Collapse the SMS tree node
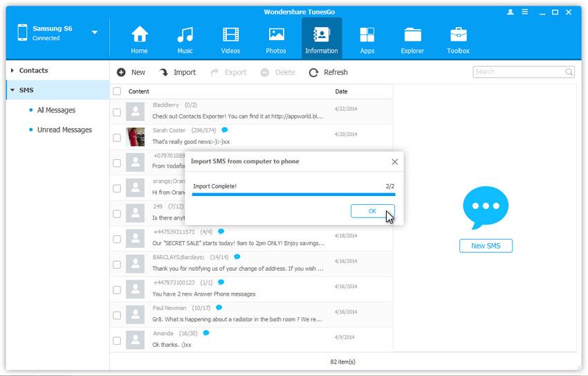This screenshot has height=376, width=588. pyautogui.click(x=12, y=90)
